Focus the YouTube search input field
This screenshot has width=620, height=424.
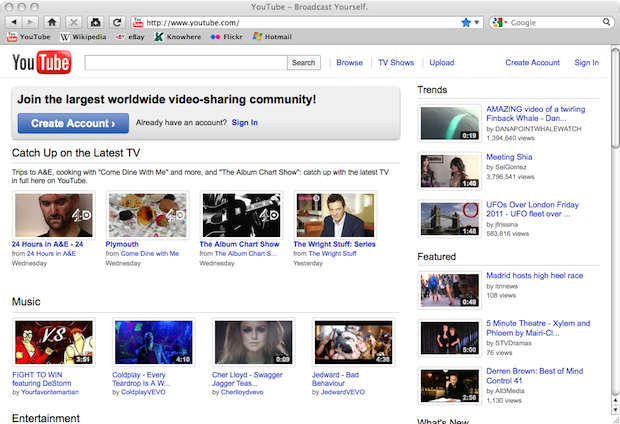click(x=186, y=62)
